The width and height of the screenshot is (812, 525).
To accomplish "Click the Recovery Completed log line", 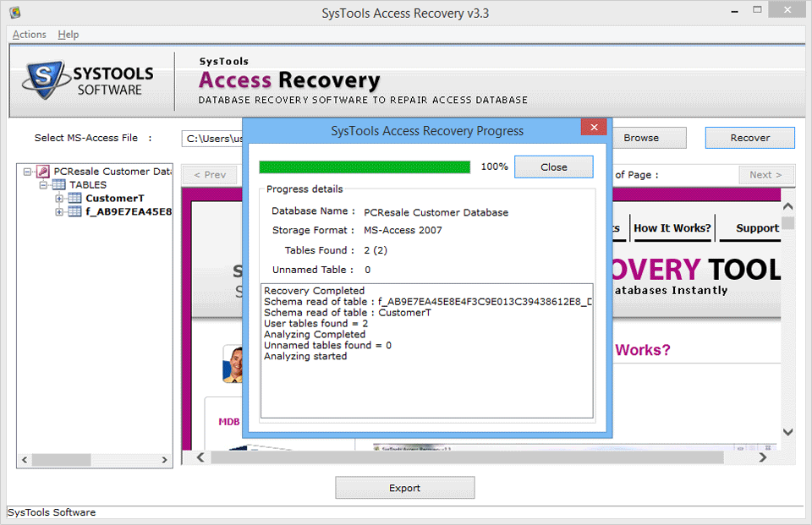I will tap(315, 291).
